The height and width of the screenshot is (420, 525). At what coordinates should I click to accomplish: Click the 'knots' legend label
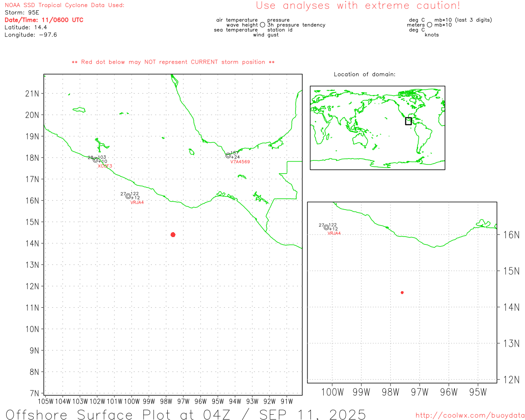tap(432, 35)
